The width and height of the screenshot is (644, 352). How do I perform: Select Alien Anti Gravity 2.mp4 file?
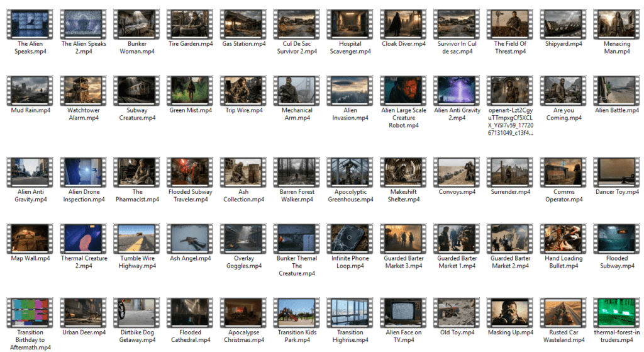point(457,91)
